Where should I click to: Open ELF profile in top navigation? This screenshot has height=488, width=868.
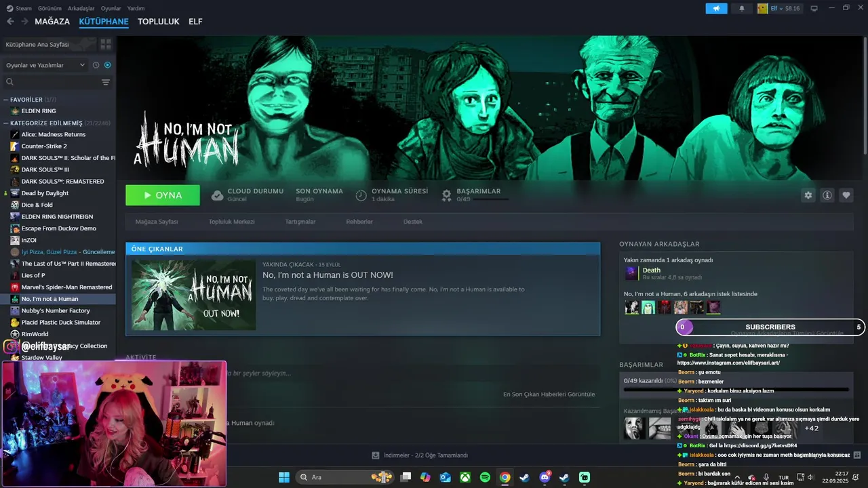[195, 22]
